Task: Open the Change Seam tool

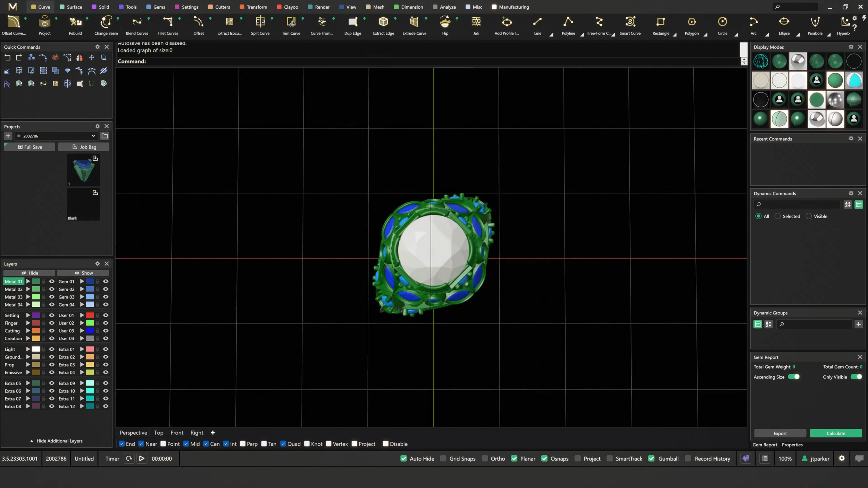Action: click(x=106, y=25)
